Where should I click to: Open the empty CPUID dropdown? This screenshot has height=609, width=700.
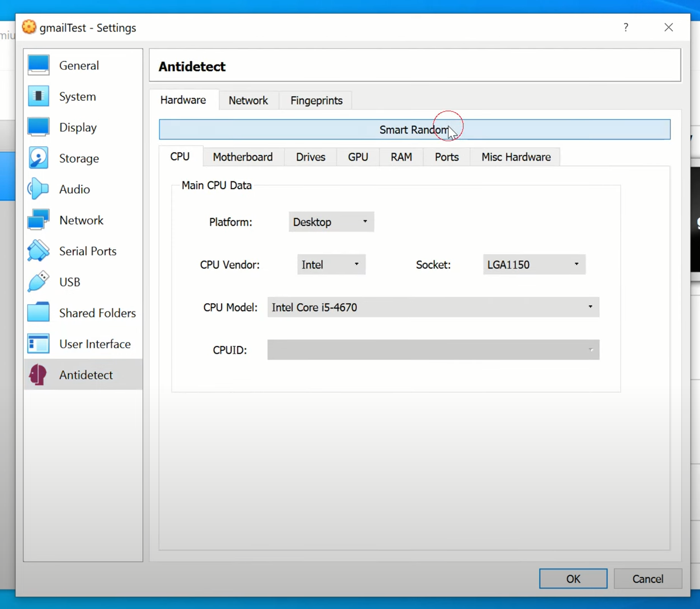433,350
